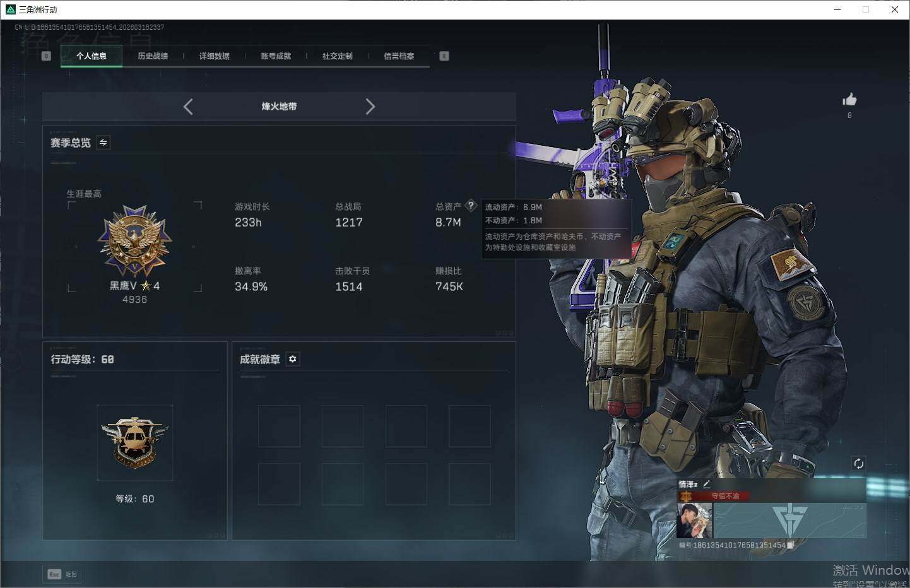
Task: Click the 行动等级: 60 heading
Action: 83,359
